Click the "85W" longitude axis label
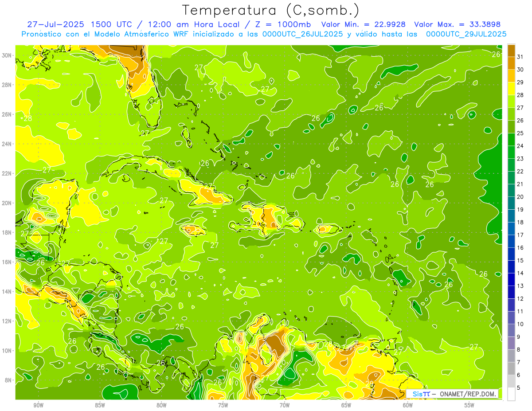The width and height of the screenshot is (532, 411). pyautogui.click(x=100, y=405)
